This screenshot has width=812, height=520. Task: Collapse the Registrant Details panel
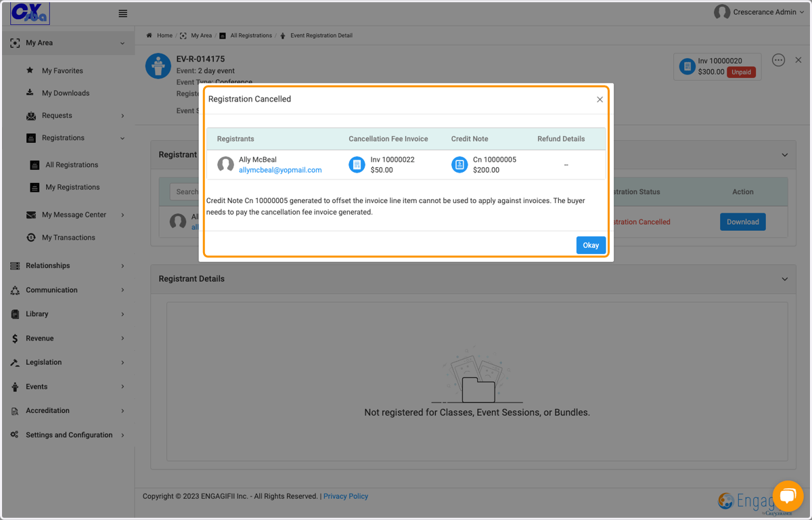pos(785,279)
